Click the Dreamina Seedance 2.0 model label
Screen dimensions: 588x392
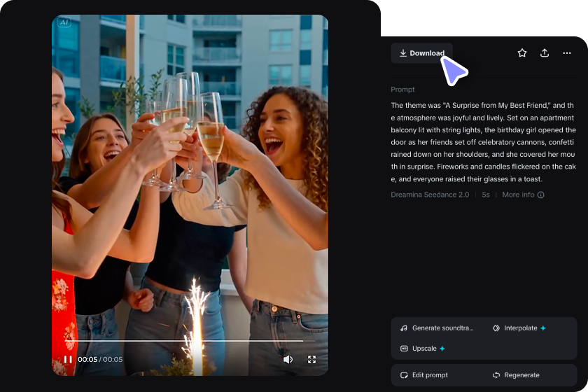click(x=430, y=195)
